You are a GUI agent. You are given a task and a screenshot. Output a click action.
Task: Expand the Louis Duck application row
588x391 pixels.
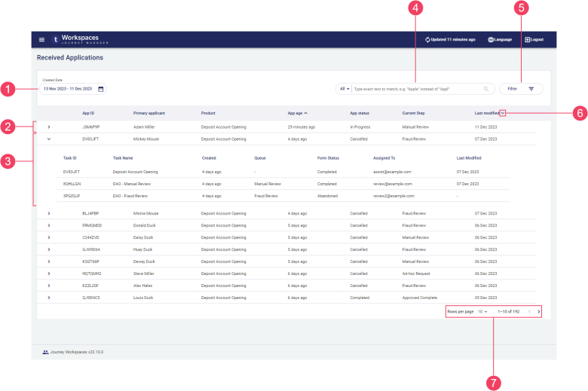[49, 298]
